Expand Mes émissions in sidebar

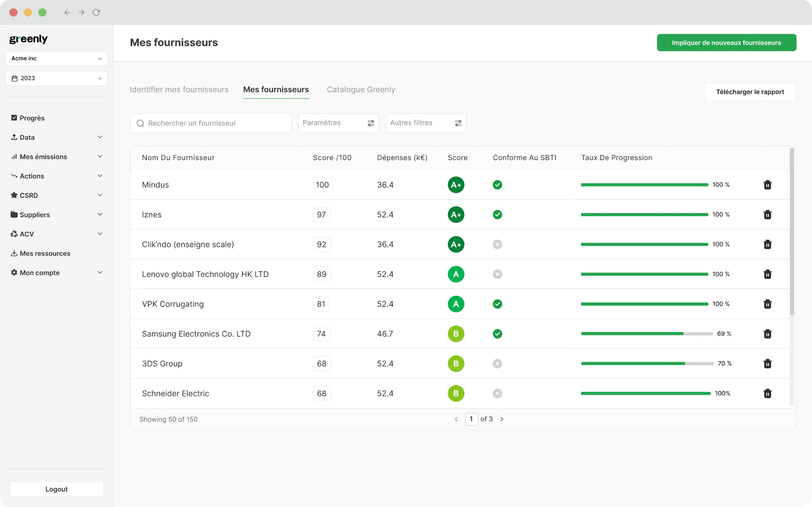57,157
